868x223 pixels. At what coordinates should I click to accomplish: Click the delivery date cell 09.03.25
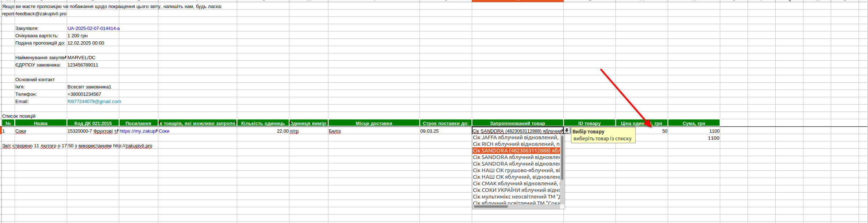445,131
